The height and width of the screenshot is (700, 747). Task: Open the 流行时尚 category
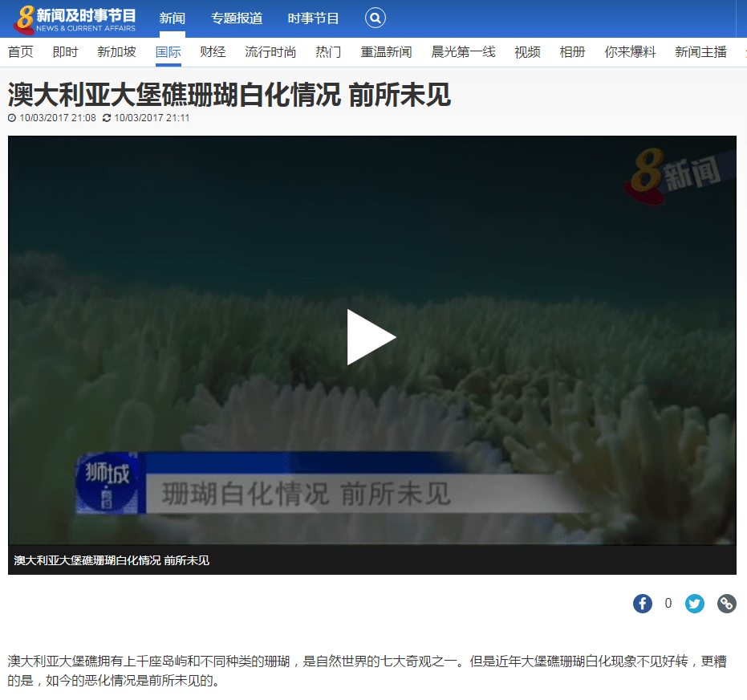tap(270, 52)
